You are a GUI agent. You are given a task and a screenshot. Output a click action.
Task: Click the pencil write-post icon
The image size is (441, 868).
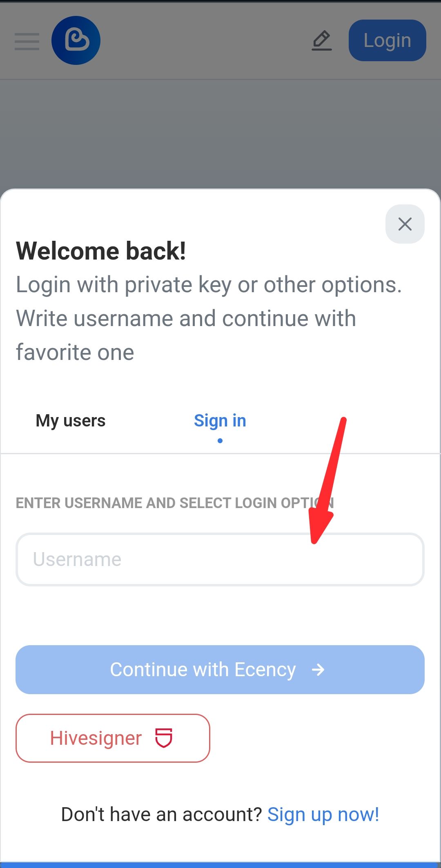(x=322, y=40)
